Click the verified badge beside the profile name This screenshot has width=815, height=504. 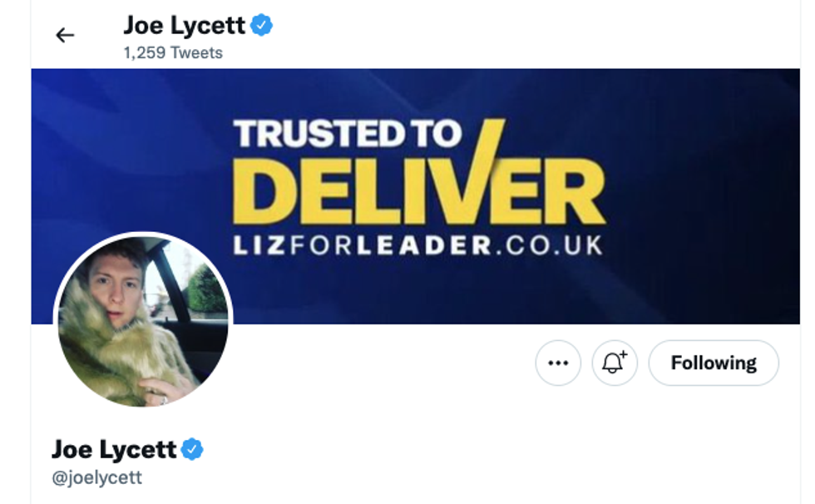pyautogui.click(x=192, y=450)
